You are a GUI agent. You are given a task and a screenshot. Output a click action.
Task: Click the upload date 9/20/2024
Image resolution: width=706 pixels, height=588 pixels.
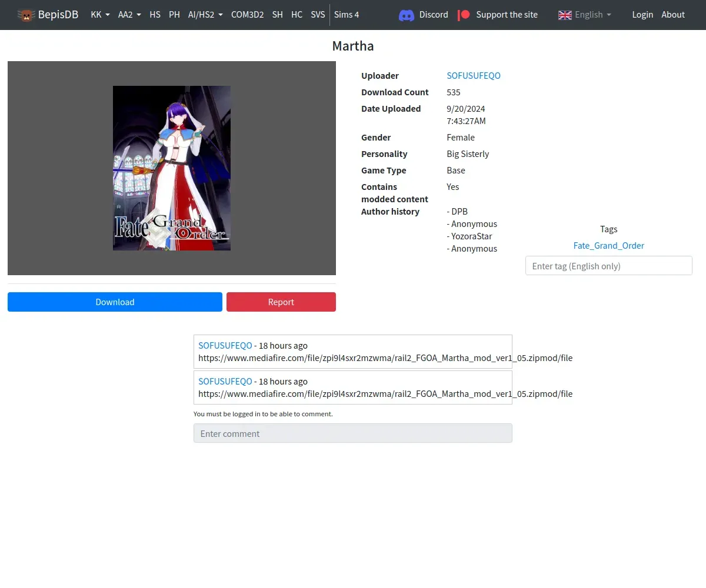pos(466,109)
